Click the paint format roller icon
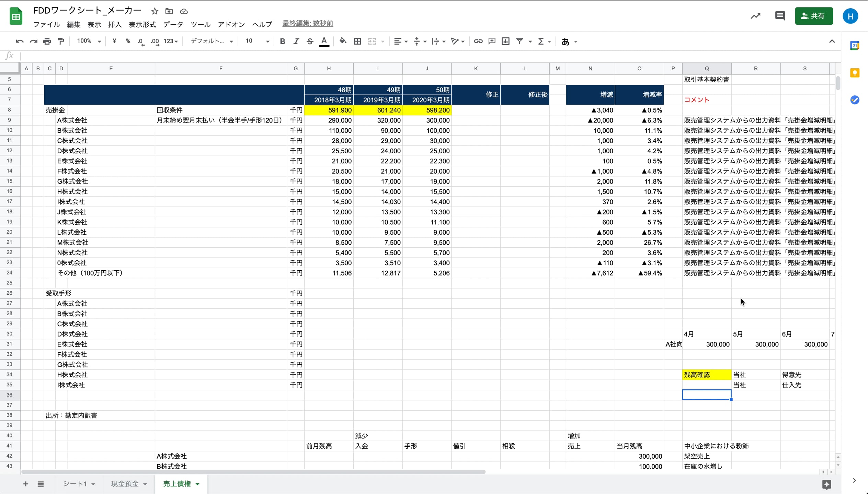 61,42
